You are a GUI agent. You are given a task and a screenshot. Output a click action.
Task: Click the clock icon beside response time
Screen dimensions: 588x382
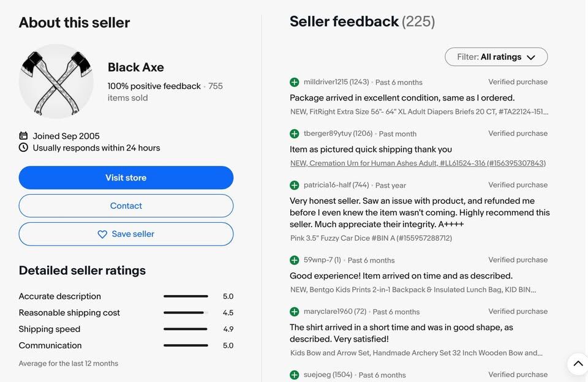[x=24, y=148]
